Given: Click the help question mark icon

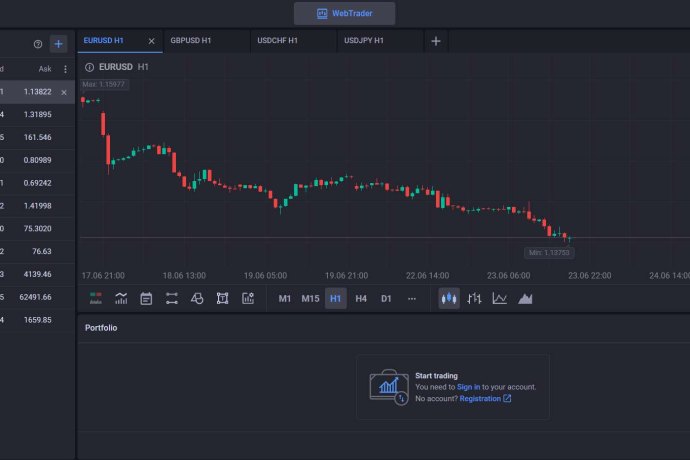Looking at the screenshot, I should tap(38, 44).
